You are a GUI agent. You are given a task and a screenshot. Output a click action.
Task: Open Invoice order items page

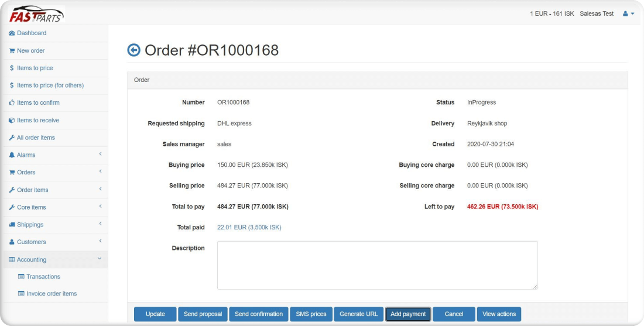coord(51,294)
